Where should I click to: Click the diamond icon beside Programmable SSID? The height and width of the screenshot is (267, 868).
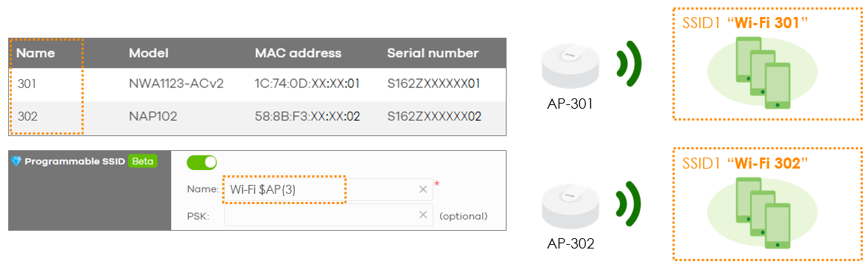[x=16, y=160]
